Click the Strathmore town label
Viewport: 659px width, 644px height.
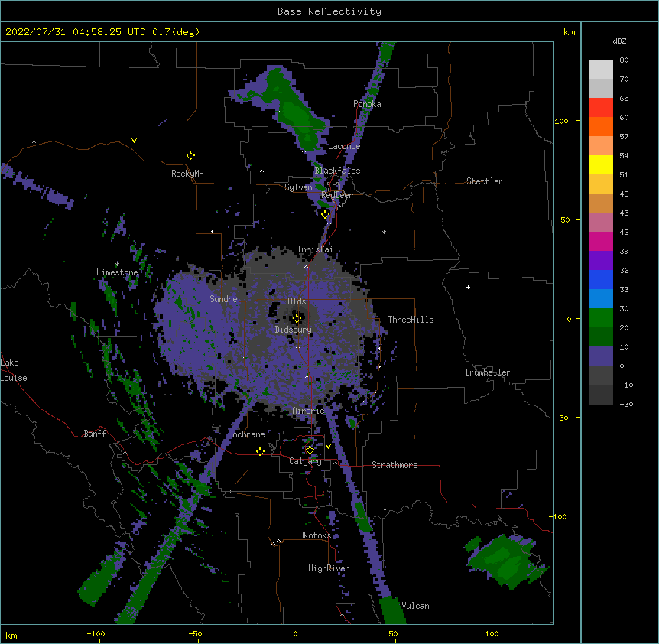coord(394,465)
